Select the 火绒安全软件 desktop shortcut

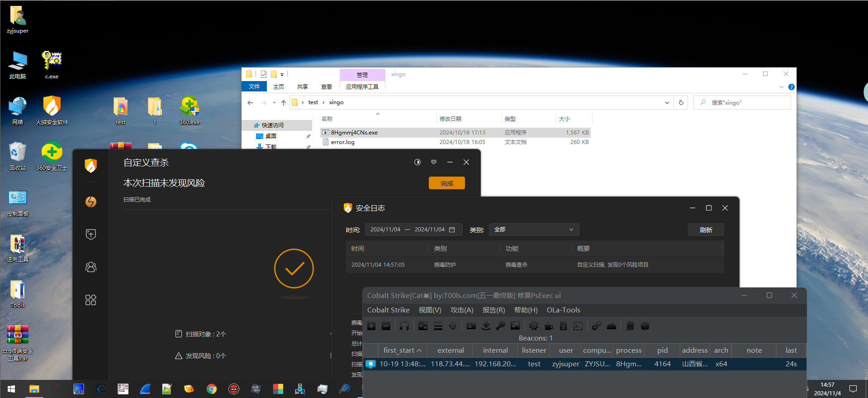pyautogui.click(x=52, y=110)
